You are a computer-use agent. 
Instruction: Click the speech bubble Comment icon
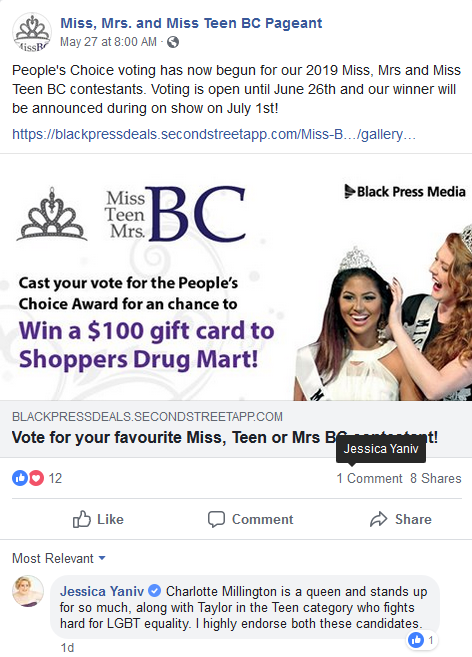[216, 519]
